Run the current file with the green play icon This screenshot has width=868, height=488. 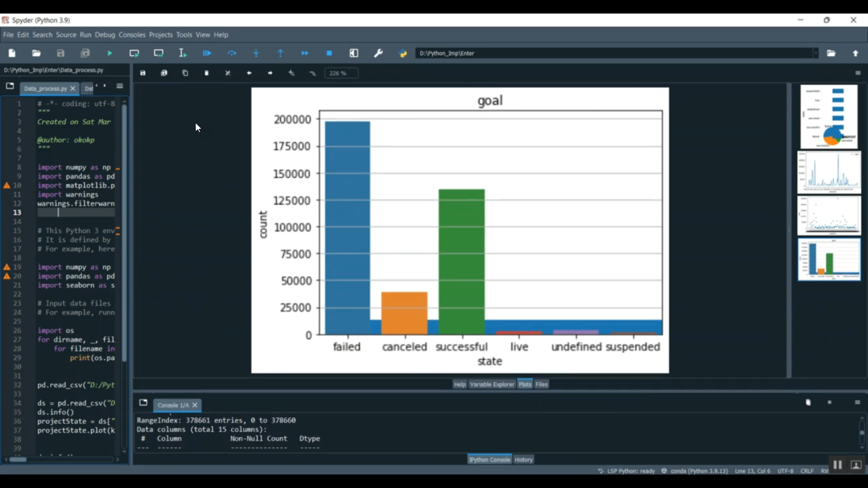coord(109,53)
